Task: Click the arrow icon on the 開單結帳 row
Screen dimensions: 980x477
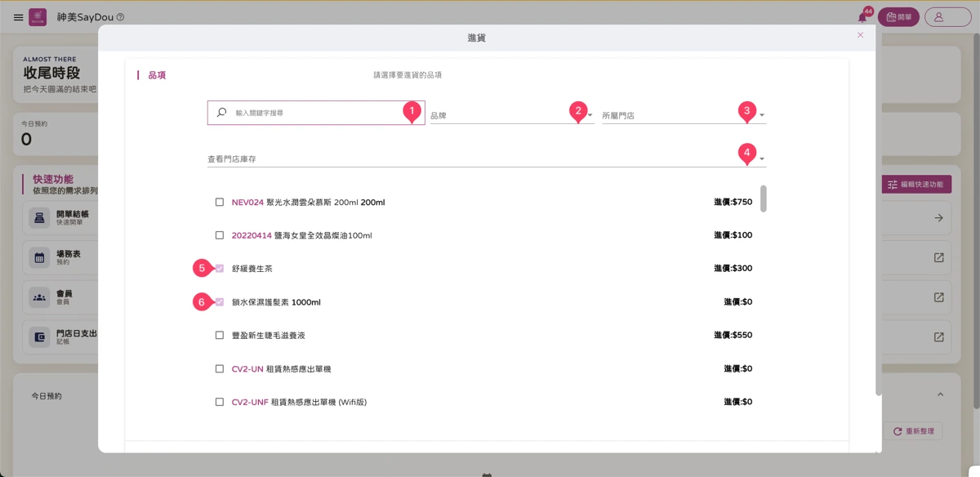Action: (x=939, y=218)
